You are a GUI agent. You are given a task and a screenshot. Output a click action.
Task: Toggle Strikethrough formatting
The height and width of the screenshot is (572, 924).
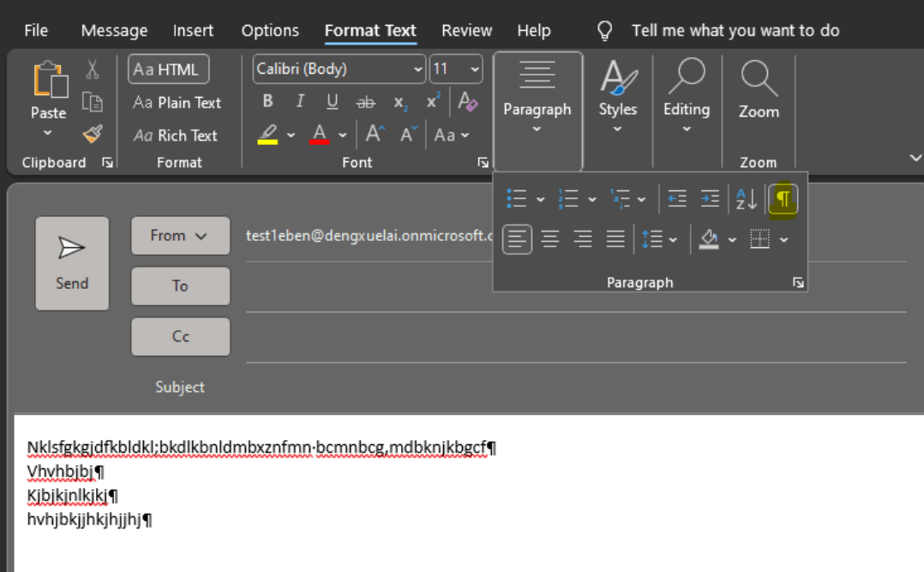pos(365,103)
